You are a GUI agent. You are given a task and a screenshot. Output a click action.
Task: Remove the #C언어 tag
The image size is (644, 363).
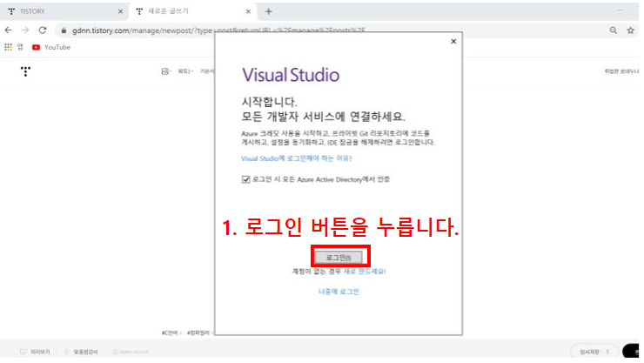point(181,333)
